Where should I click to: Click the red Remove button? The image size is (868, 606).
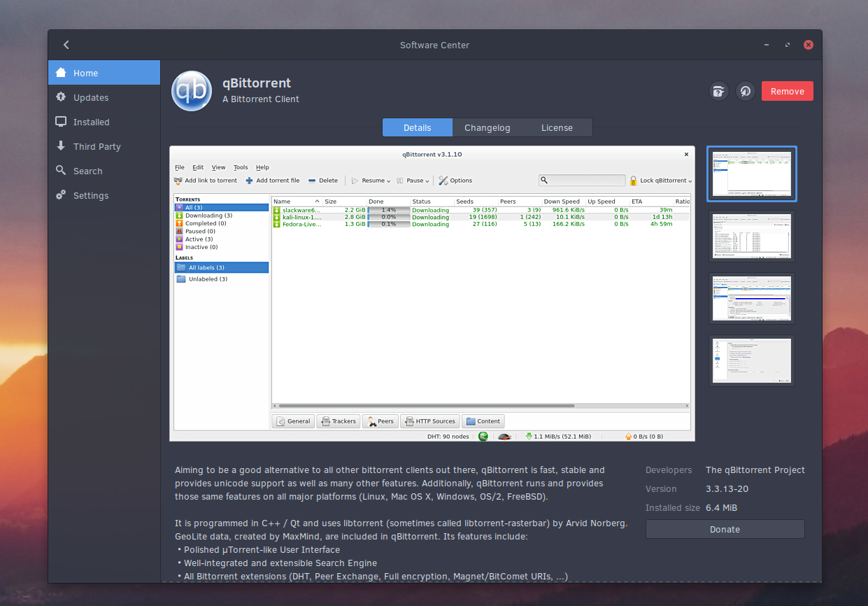[x=788, y=91]
